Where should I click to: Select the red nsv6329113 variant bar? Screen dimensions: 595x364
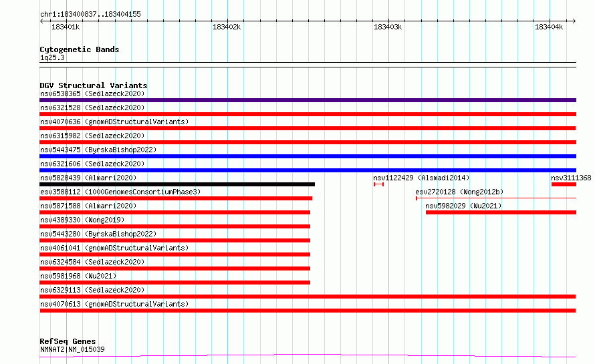(x=308, y=297)
